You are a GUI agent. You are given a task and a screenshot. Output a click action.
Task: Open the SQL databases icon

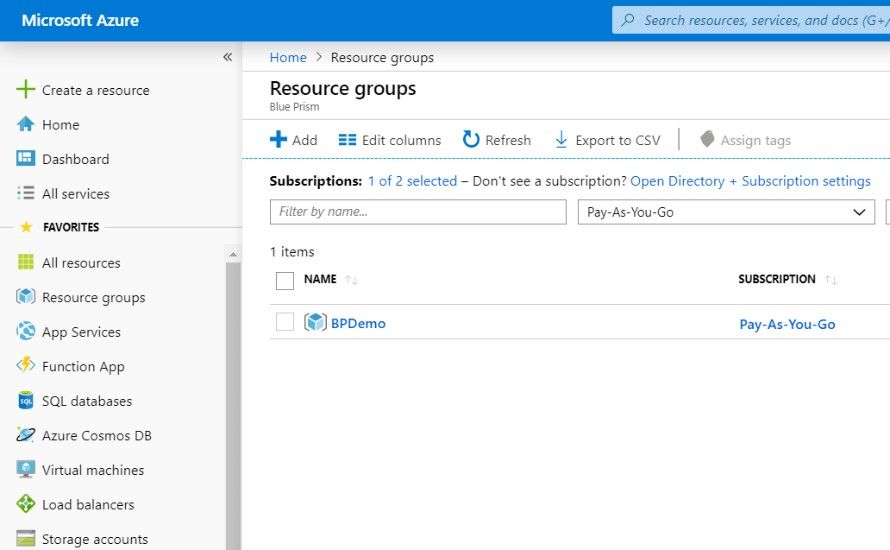pyautogui.click(x=26, y=401)
